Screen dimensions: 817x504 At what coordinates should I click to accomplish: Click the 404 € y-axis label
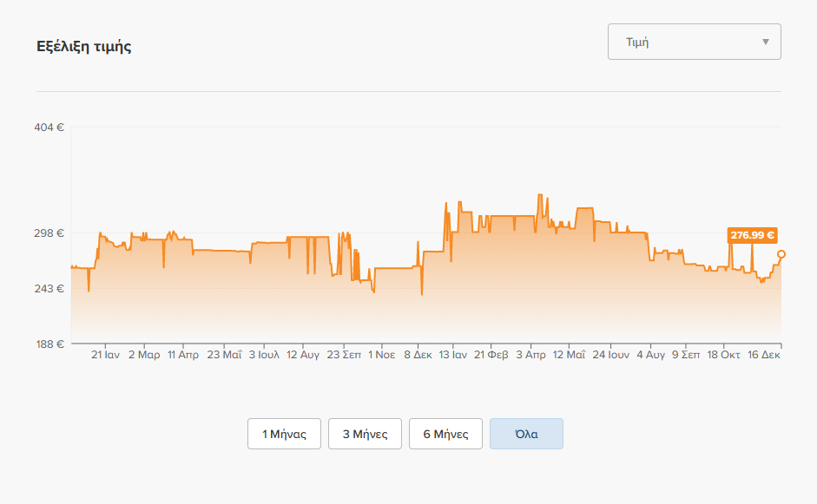click(49, 127)
